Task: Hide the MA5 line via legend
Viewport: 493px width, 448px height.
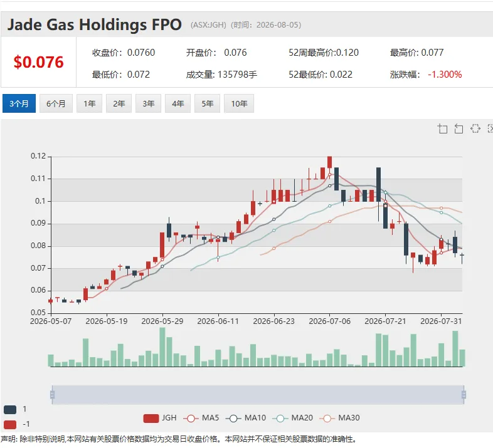Action: (x=201, y=418)
